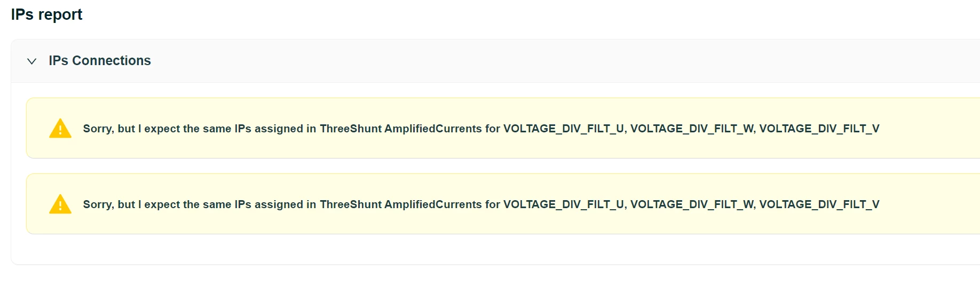Click the IPs Connections section title
980x301 pixels.
click(100, 61)
